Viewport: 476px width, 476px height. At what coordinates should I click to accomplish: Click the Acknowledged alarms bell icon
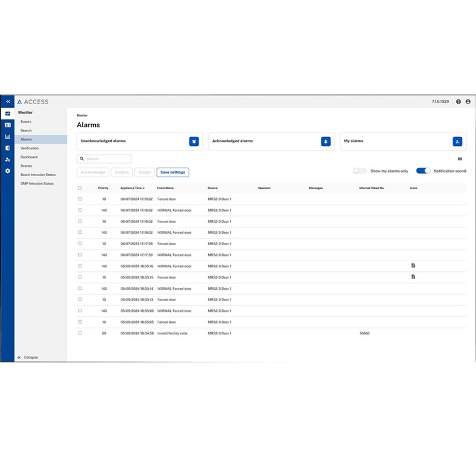(325, 141)
